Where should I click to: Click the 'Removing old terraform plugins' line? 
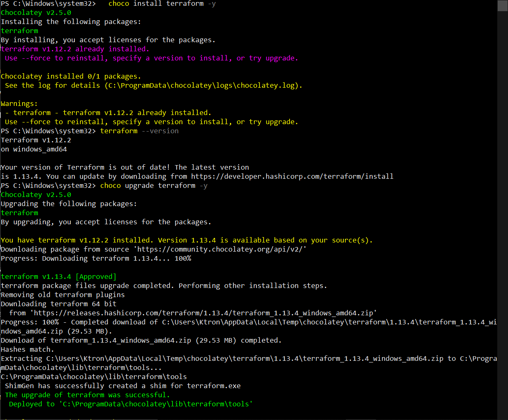coord(63,295)
